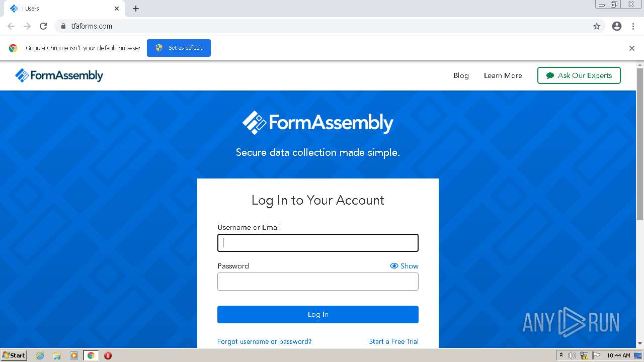The image size is (644, 362).
Task: Open Chrome three-dot menu
Action: click(633, 26)
